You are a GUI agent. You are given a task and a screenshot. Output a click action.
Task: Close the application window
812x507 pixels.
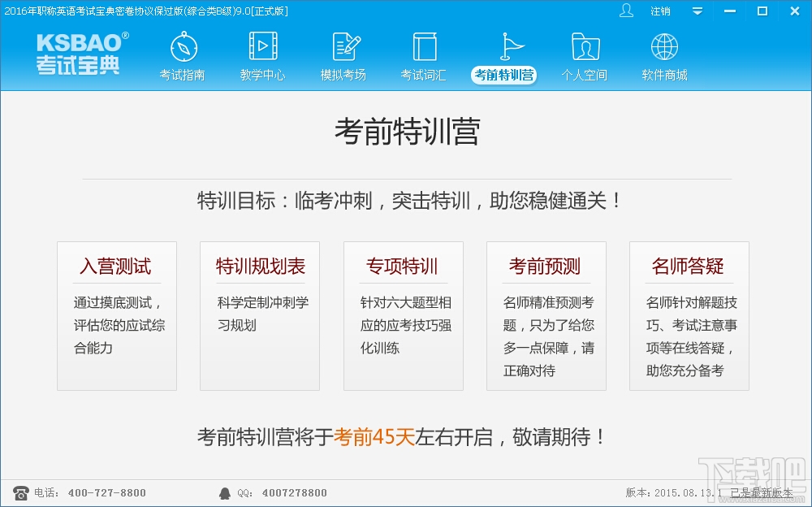tap(795, 11)
